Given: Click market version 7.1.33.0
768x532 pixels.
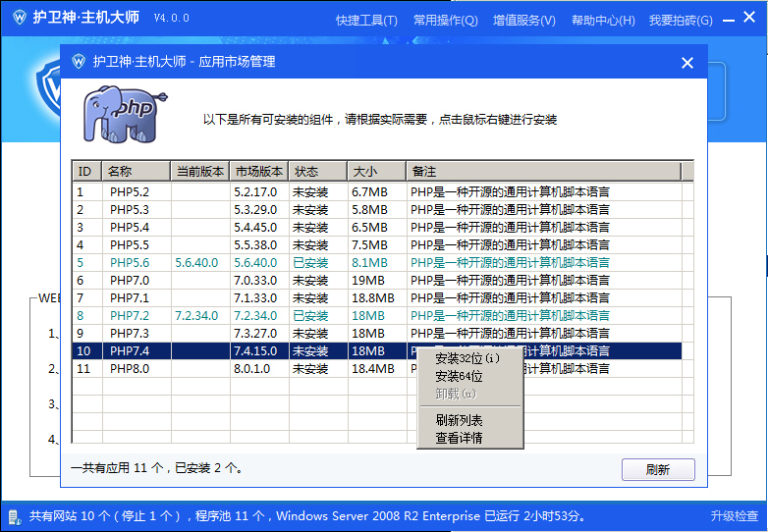Looking at the screenshot, I should pos(255,298).
